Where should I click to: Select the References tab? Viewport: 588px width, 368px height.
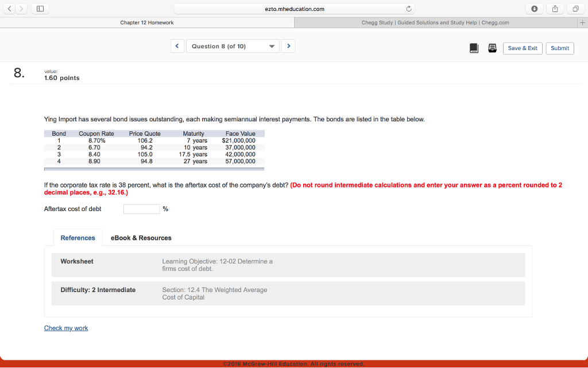tap(78, 237)
